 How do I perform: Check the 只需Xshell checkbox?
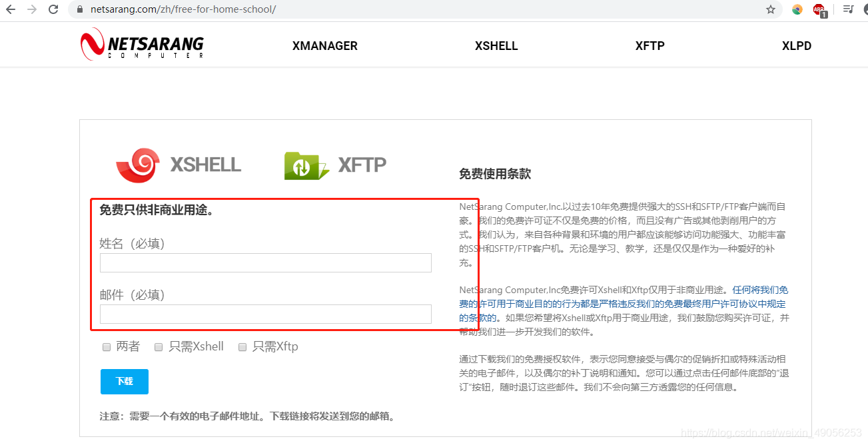(x=159, y=347)
